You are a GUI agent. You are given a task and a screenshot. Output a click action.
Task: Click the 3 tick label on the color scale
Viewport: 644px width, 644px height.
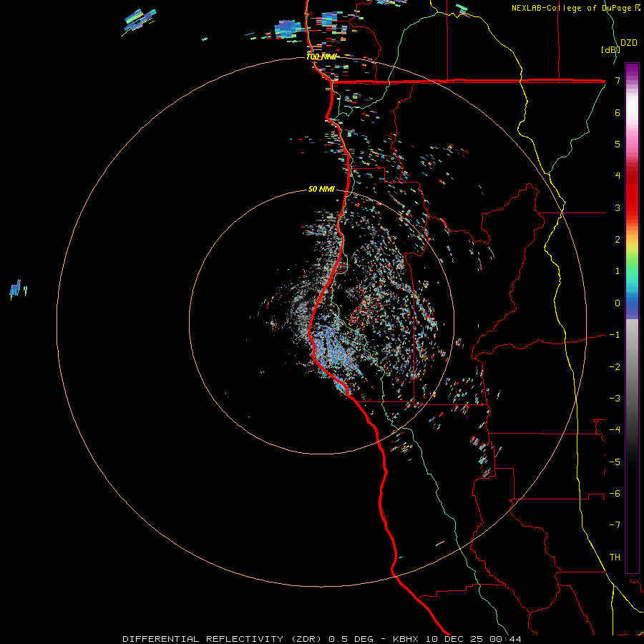coord(618,208)
